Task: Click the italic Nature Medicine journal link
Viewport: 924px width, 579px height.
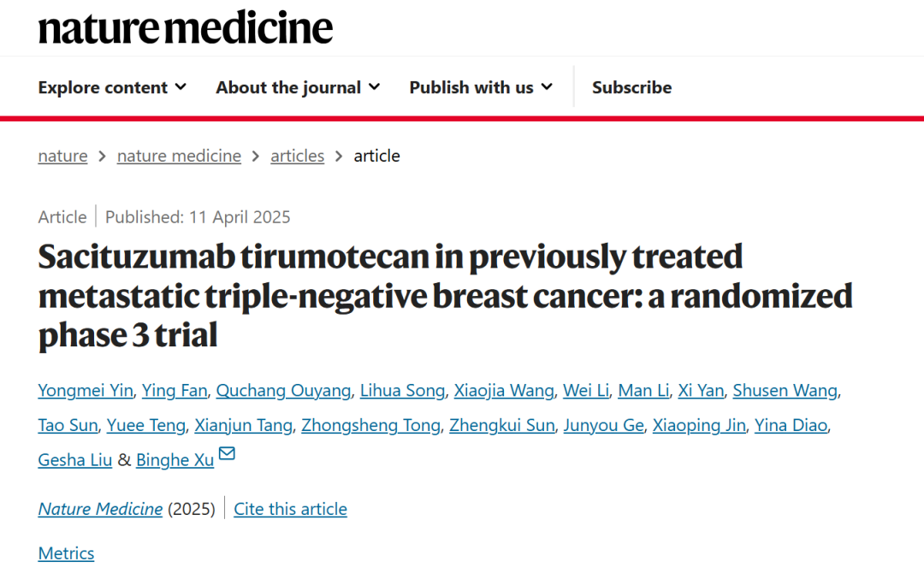Action: point(100,509)
